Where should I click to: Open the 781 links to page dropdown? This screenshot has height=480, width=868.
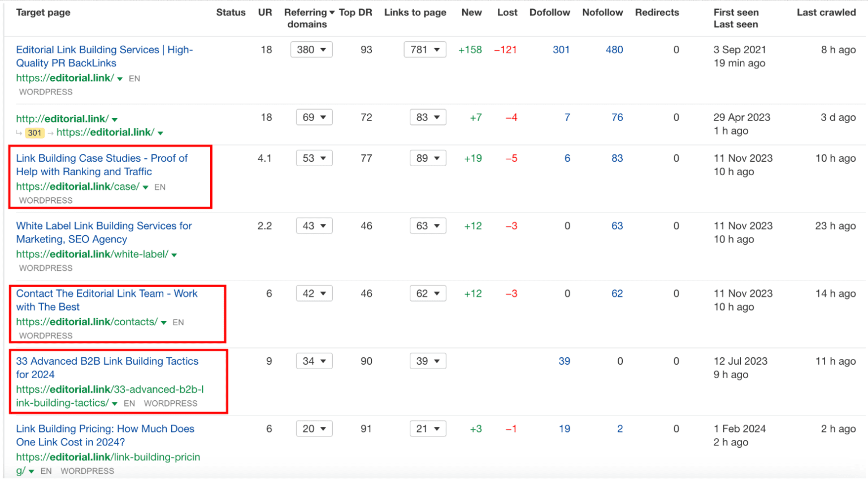(425, 50)
